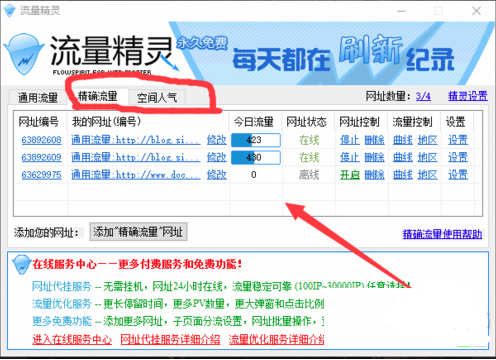Click the 3/4 URL count link
Viewport: 496px width, 360px height.
coord(423,96)
